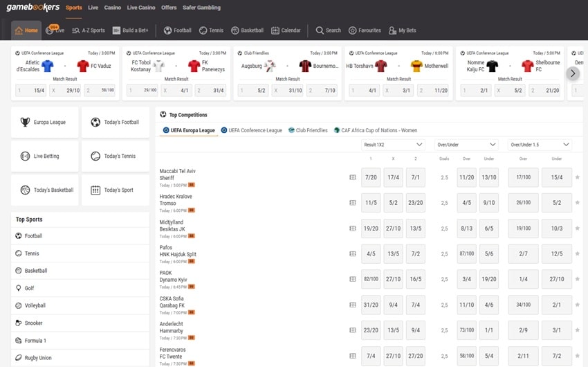588x367 pixels.
Task: Open Volleyball in Top Sports list
Action: tap(80, 305)
